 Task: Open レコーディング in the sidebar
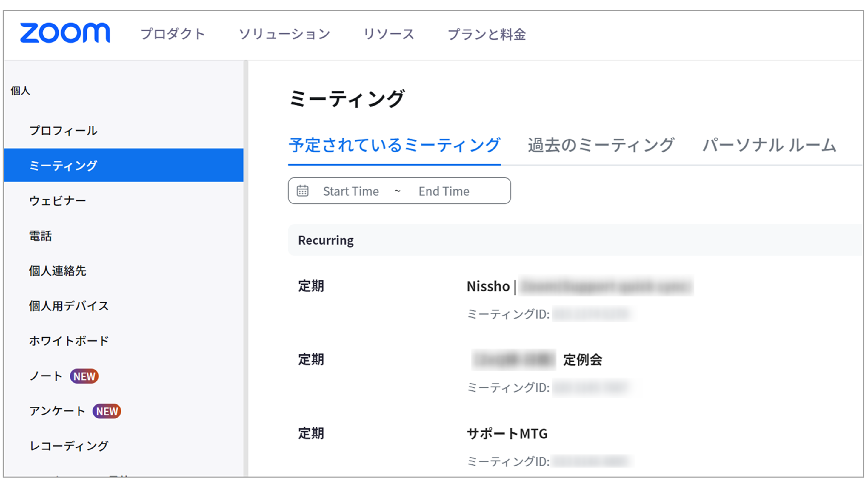69,446
